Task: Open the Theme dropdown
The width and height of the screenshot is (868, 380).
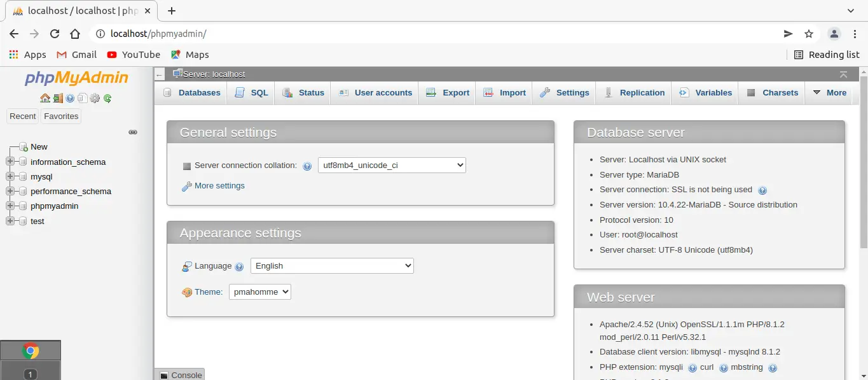Action: tap(260, 292)
